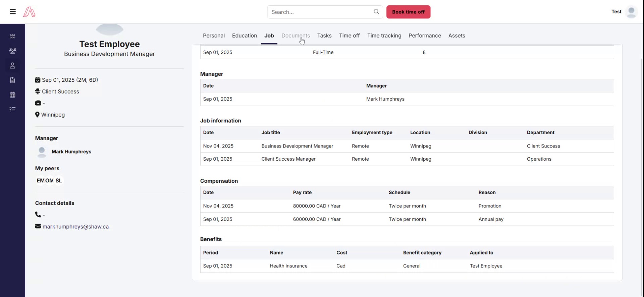644x297 pixels.
Task: Open the calendar icon in sidebar
Action: click(12, 95)
